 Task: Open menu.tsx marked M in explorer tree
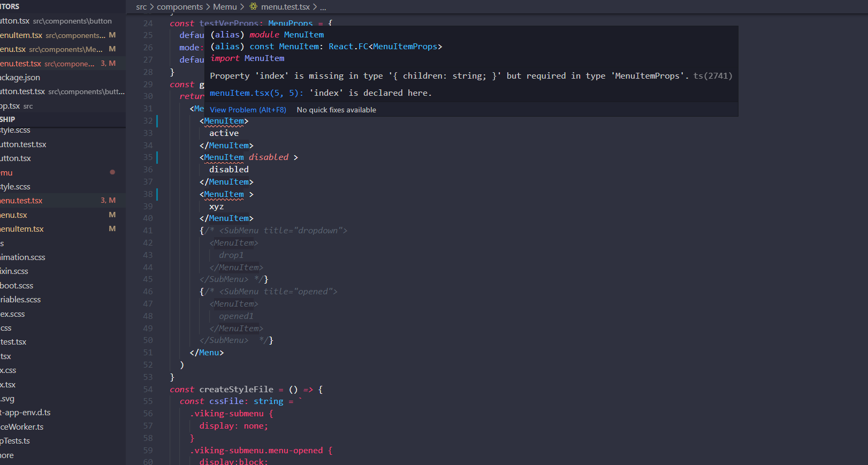pos(63,215)
